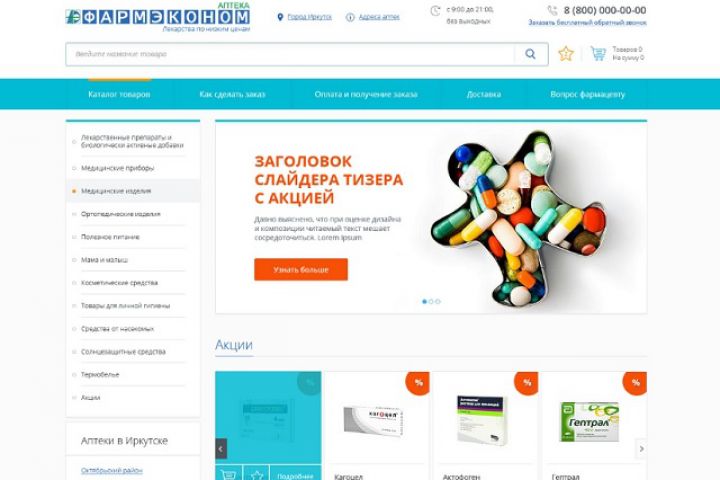Select the first slider dot
720x480 pixels.
pyautogui.click(x=424, y=302)
